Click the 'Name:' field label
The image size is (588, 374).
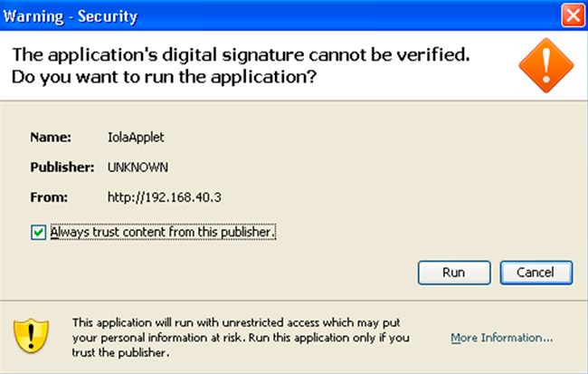coord(51,137)
